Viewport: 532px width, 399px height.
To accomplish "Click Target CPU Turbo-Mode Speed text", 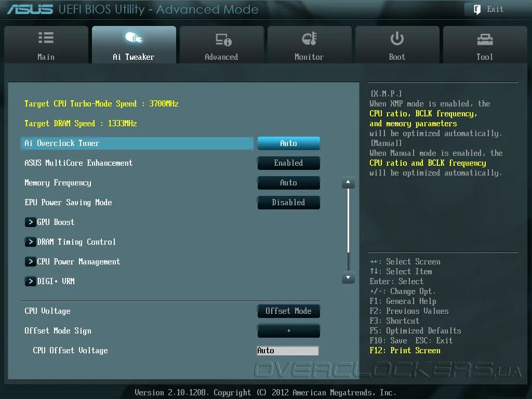I will click(x=101, y=104).
